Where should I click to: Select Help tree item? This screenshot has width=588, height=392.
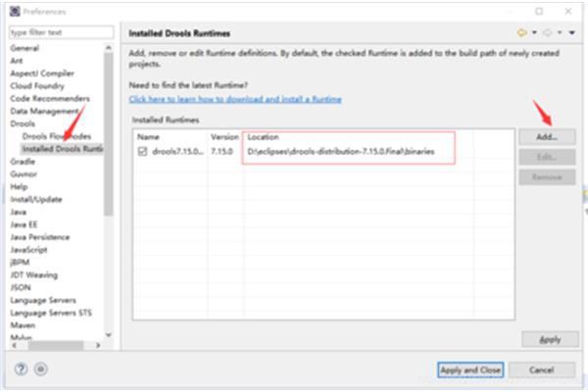click(x=19, y=186)
